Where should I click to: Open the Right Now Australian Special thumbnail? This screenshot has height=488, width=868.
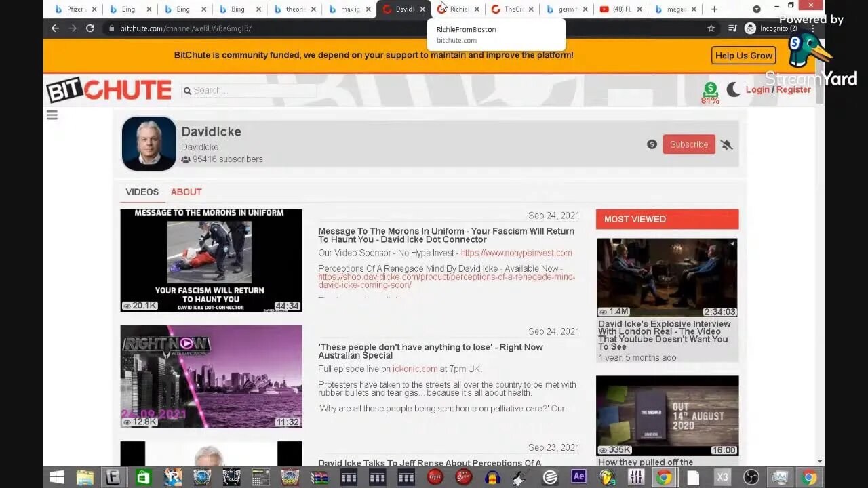point(211,376)
